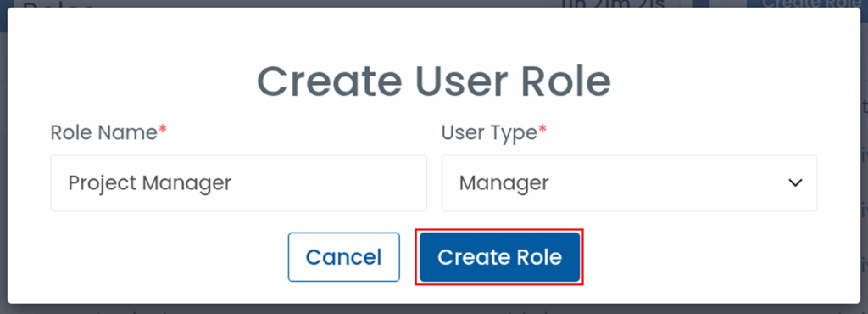
Task: Select the Manager value in User Type
Action: [x=504, y=182]
